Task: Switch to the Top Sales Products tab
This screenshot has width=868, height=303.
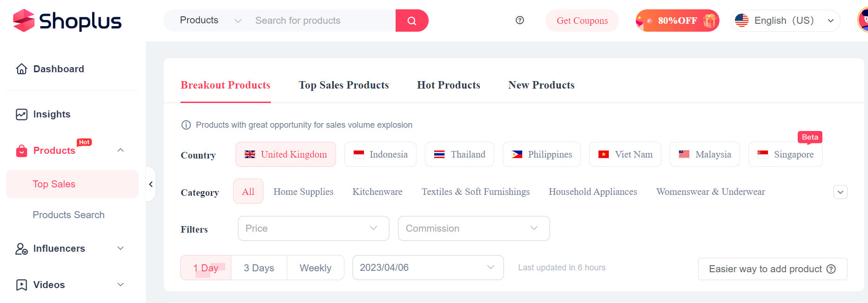Action: (x=343, y=85)
